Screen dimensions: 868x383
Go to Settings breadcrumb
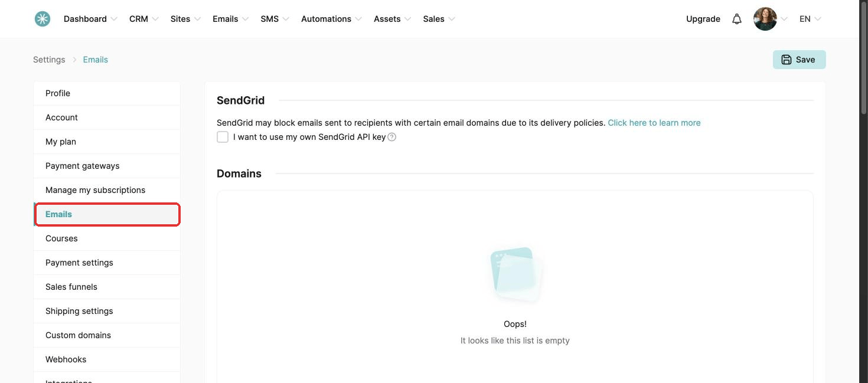[x=49, y=60]
